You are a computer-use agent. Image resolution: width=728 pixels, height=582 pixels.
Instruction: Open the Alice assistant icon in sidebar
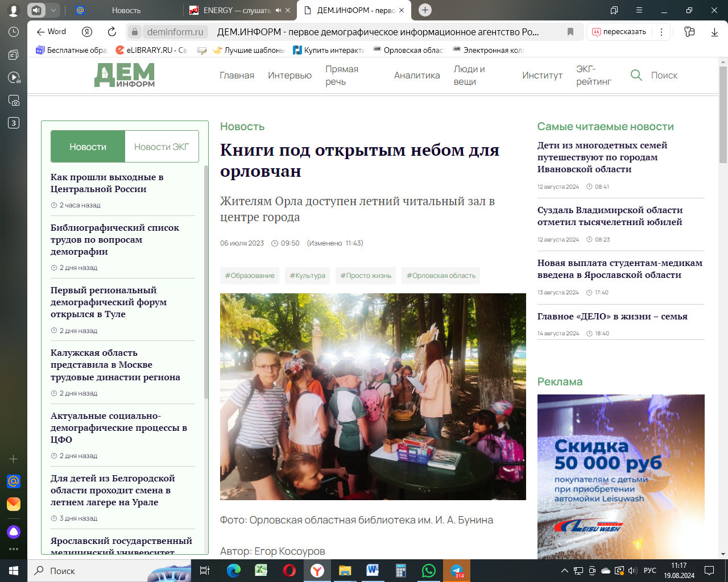pyautogui.click(x=14, y=531)
